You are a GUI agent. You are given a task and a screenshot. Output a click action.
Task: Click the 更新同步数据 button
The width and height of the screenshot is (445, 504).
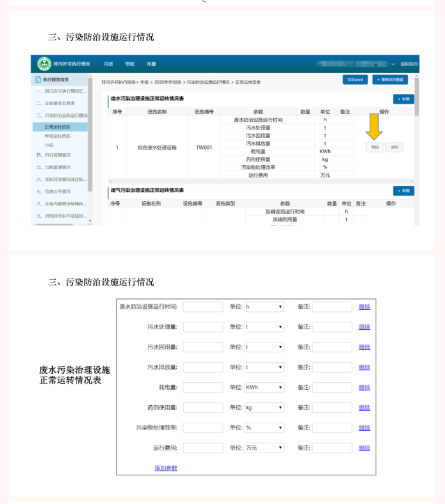[390, 80]
